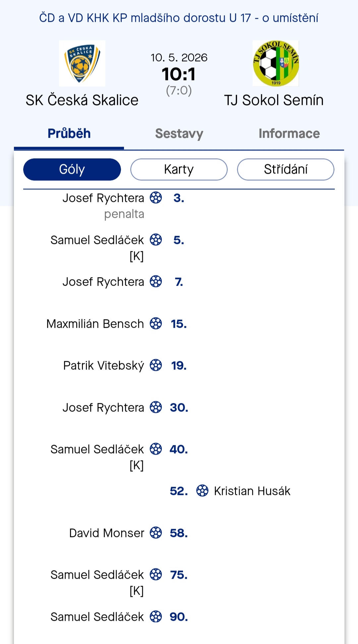Open TJ Sokol Semín team name

[274, 100]
